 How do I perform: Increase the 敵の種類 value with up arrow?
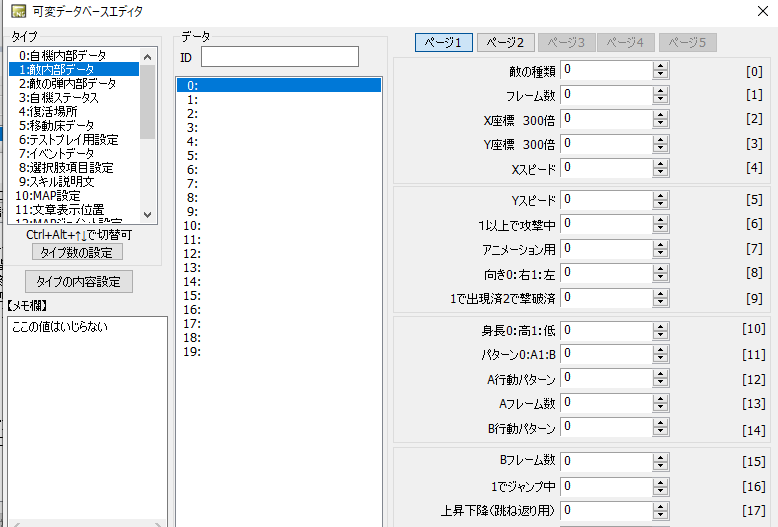click(660, 66)
